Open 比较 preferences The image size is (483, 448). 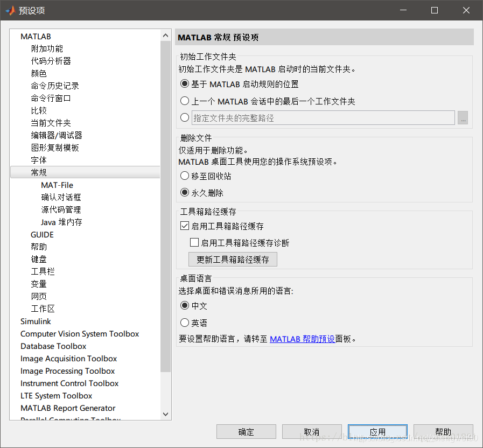tap(39, 110)
